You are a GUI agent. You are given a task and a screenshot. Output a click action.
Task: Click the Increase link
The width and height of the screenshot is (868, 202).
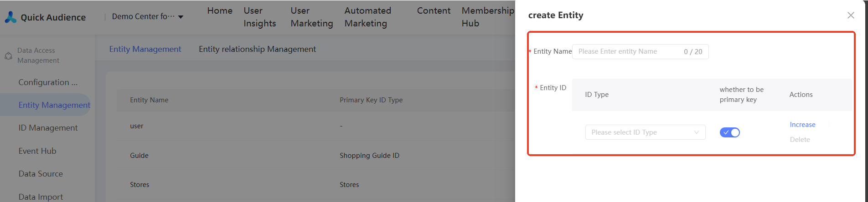(802, 125)
